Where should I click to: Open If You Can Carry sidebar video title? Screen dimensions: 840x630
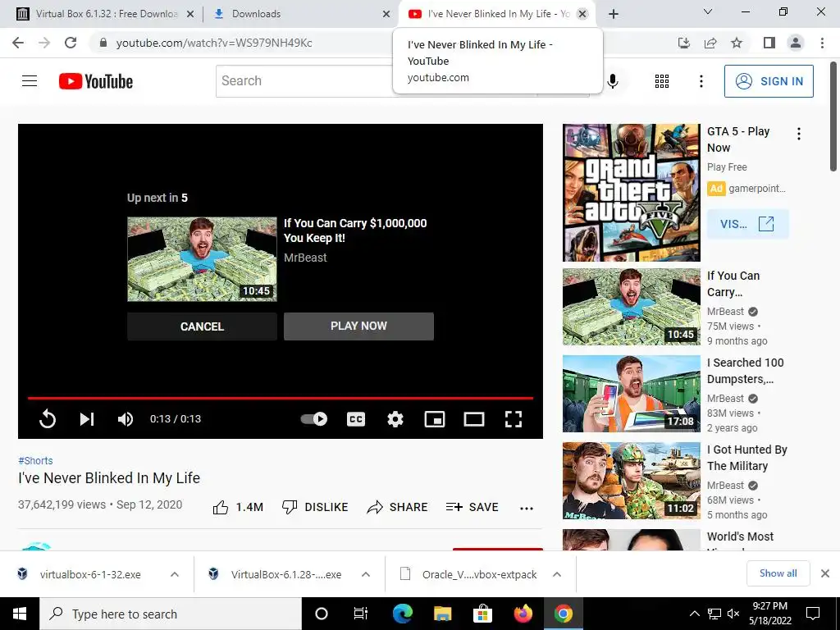tap(733, 284)
